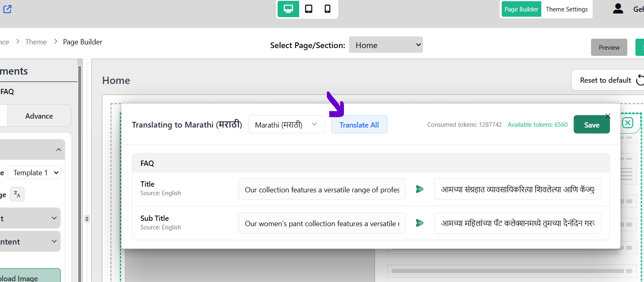The image size is (644, 282).
Task: Switch to desktop preview mode
Action: tap(288, 9)
